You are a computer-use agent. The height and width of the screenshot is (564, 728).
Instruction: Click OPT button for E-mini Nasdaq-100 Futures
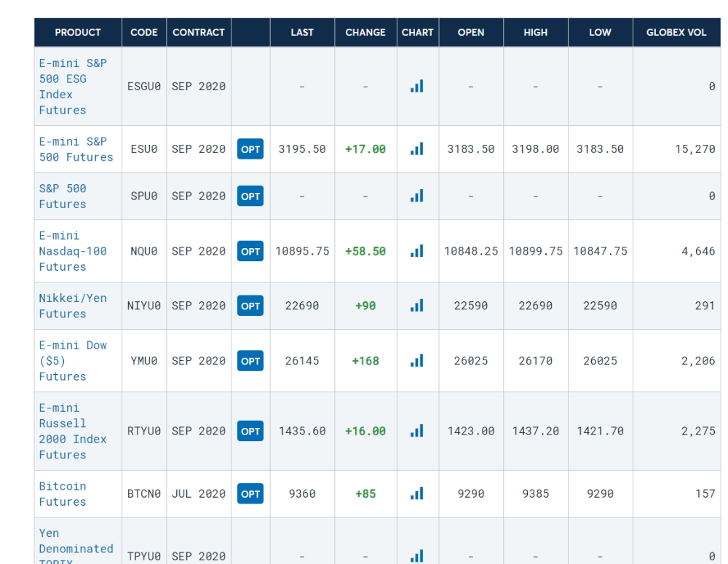coord(250,251)
